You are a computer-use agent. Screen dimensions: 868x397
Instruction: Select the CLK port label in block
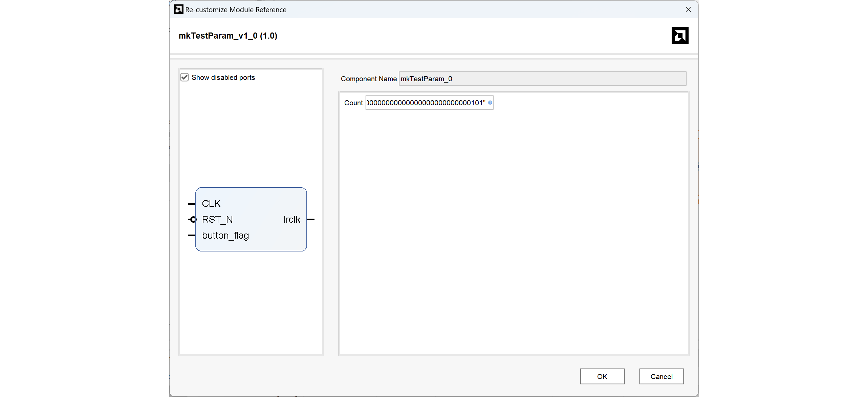pos(211,203)
